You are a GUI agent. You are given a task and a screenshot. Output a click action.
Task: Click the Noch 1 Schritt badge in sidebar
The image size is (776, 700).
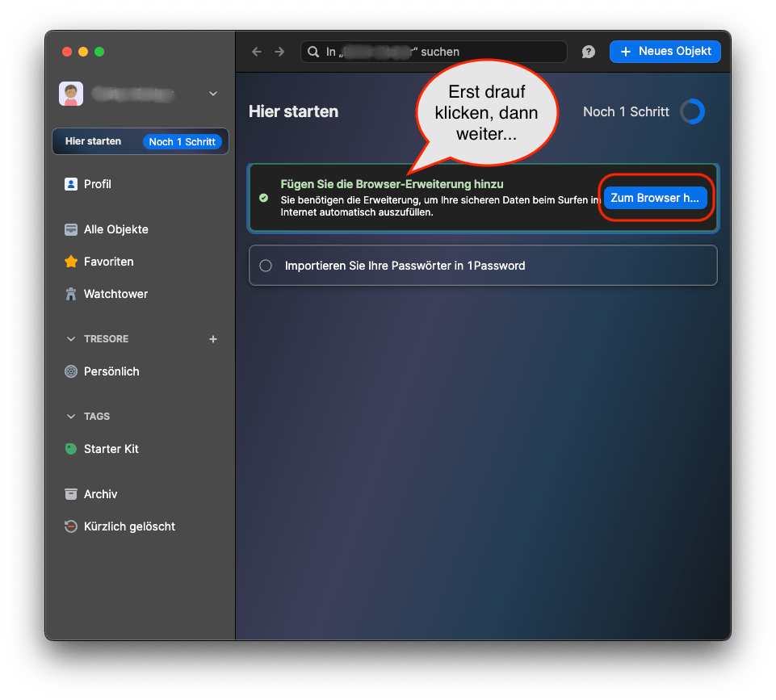pos(182,142)
